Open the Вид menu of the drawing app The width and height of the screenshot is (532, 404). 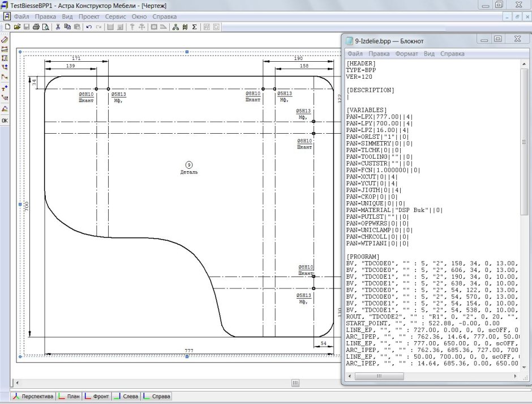tap(70, 16)
